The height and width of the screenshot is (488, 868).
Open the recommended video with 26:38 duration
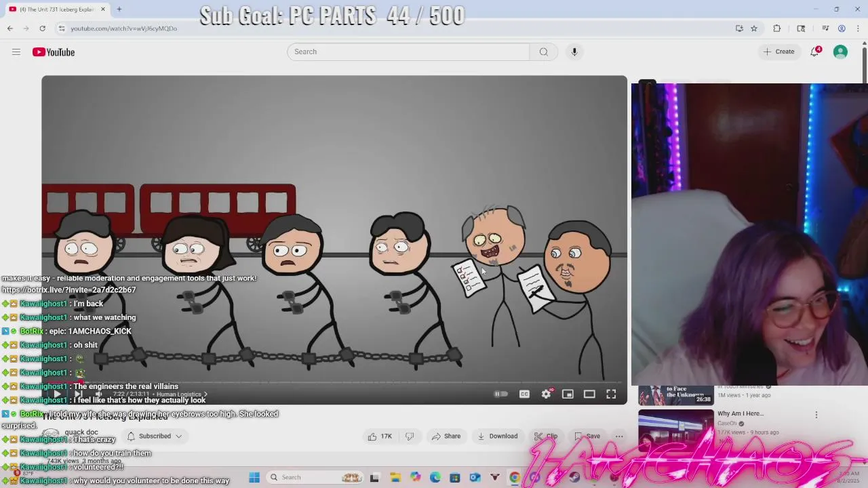pos(676,395)
